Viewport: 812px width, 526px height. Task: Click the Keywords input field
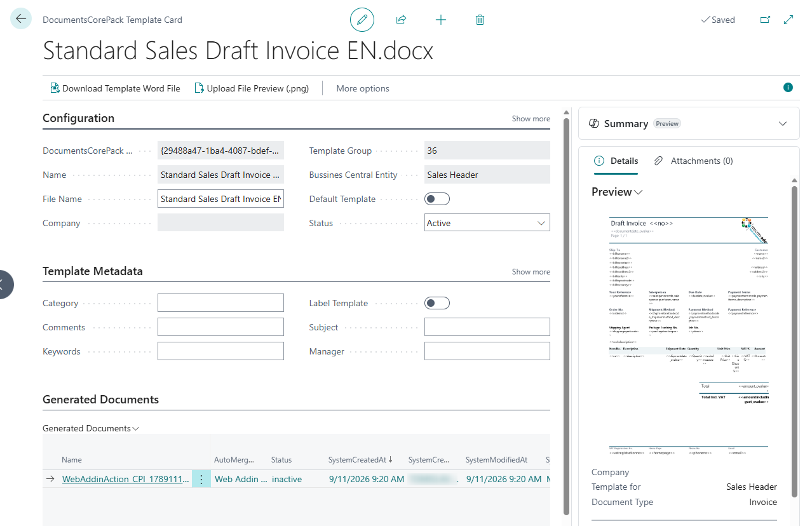click(x=220, y=351)
